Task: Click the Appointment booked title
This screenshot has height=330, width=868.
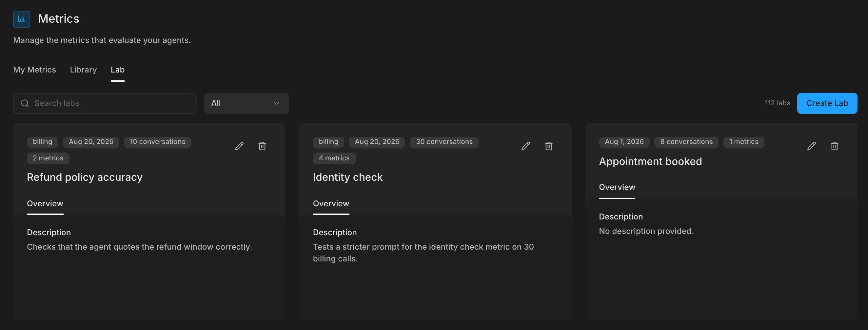Action: (x=650, y=161)
